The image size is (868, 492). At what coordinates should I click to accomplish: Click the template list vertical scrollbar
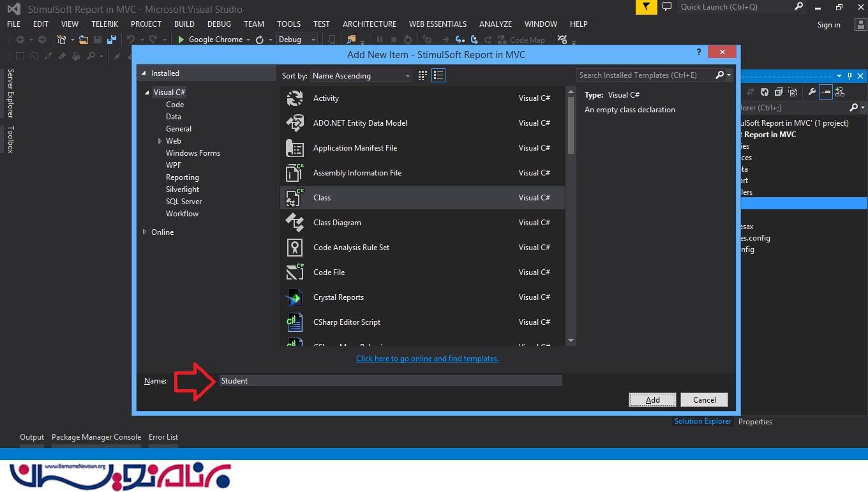click(x=571, y=128)
